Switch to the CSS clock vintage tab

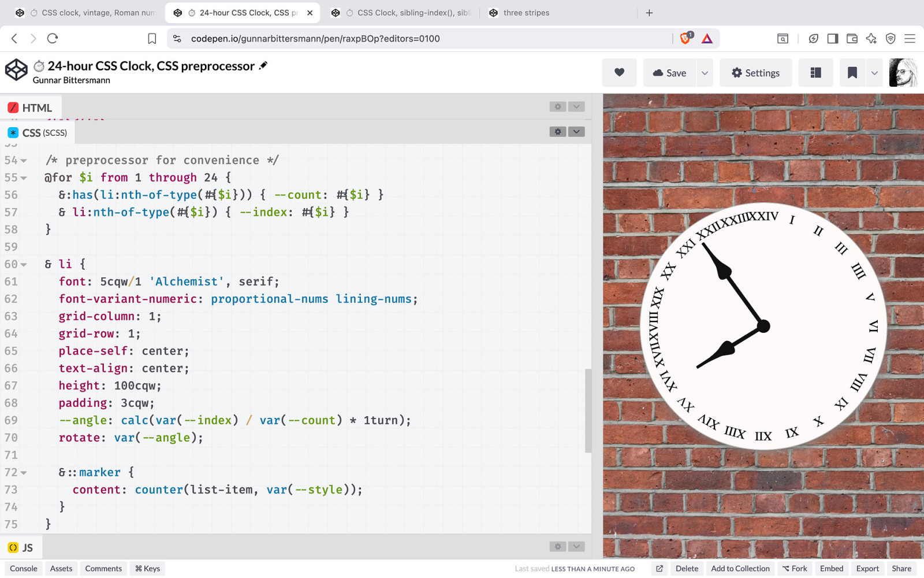tap(92, 13)
